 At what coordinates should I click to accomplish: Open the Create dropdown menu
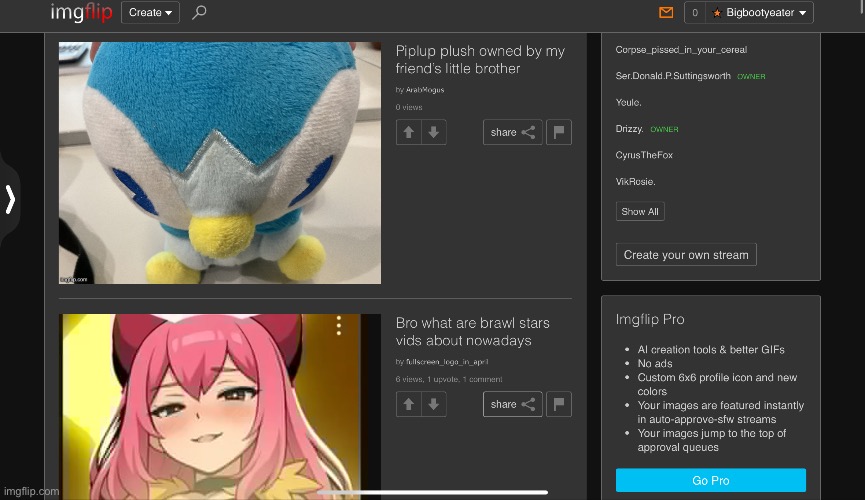[x=150, y=12]
